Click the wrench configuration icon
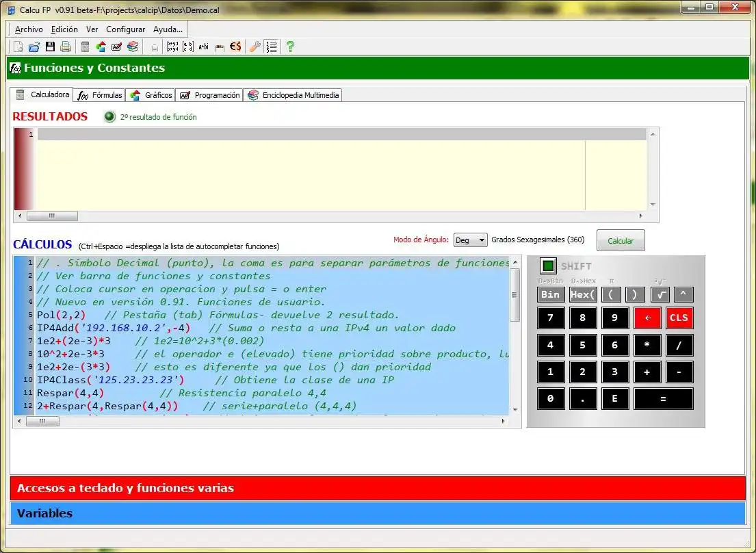Viewport: 756px width, 553px height. pos(255,47)
